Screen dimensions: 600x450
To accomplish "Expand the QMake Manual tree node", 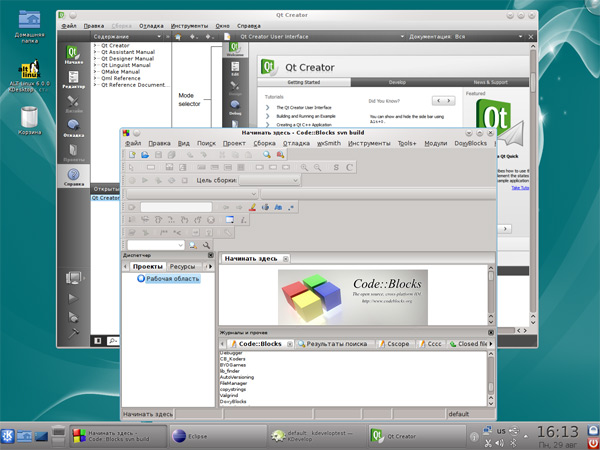I will pyautogui.click(x=95, y=72).
